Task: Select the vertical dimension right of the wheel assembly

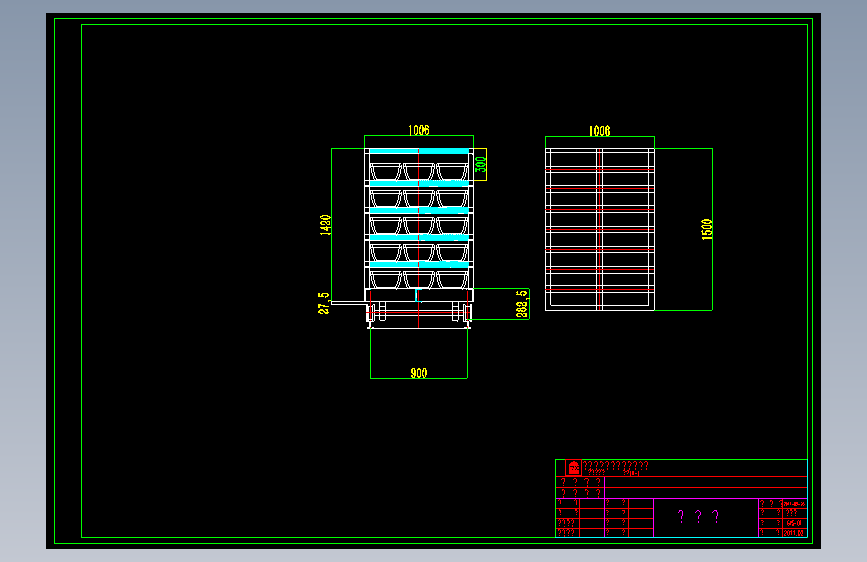Action: [521, 304]
